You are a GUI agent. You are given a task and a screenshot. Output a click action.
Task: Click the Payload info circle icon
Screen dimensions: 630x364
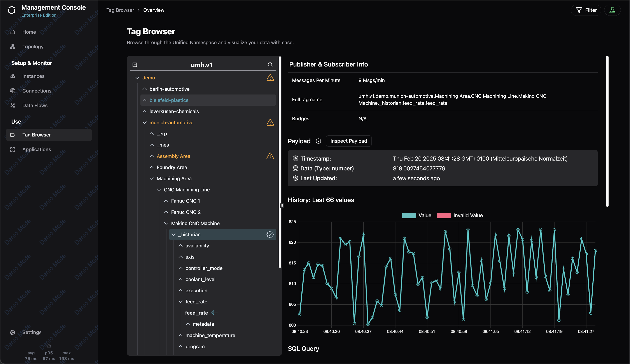point(318,141)
